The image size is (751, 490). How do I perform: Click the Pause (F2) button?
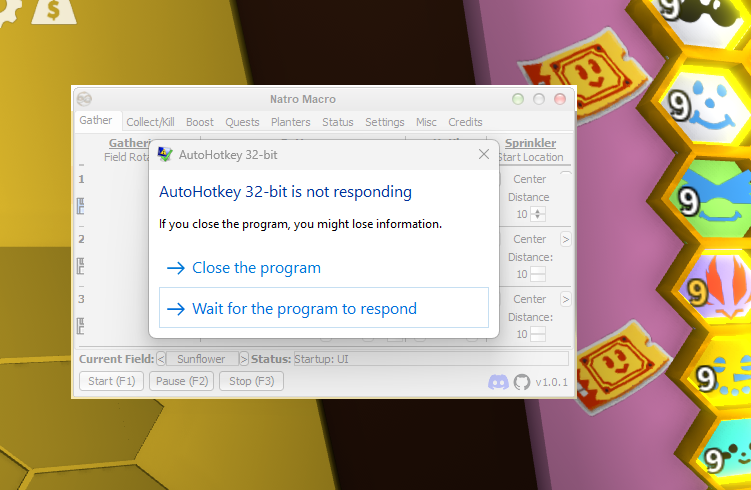(x=182, y=381)
